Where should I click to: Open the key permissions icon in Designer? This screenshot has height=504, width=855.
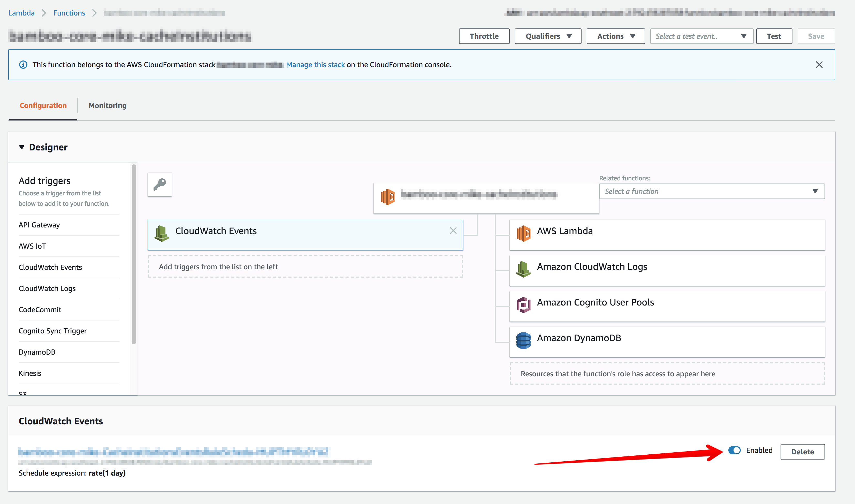159,185
